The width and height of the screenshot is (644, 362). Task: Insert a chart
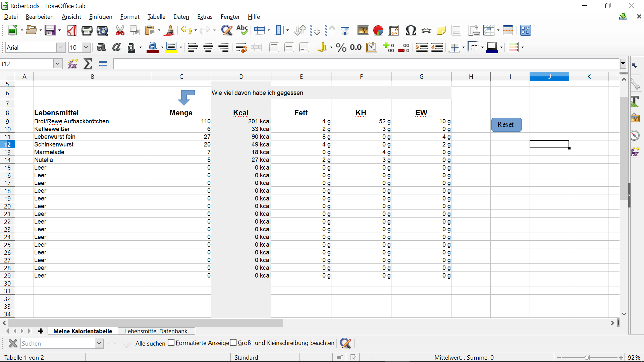(378, 31)
